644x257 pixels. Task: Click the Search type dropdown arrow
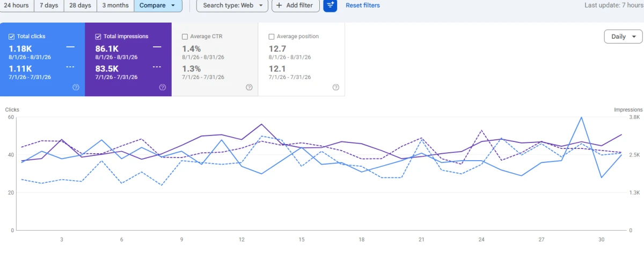(260, 5)
